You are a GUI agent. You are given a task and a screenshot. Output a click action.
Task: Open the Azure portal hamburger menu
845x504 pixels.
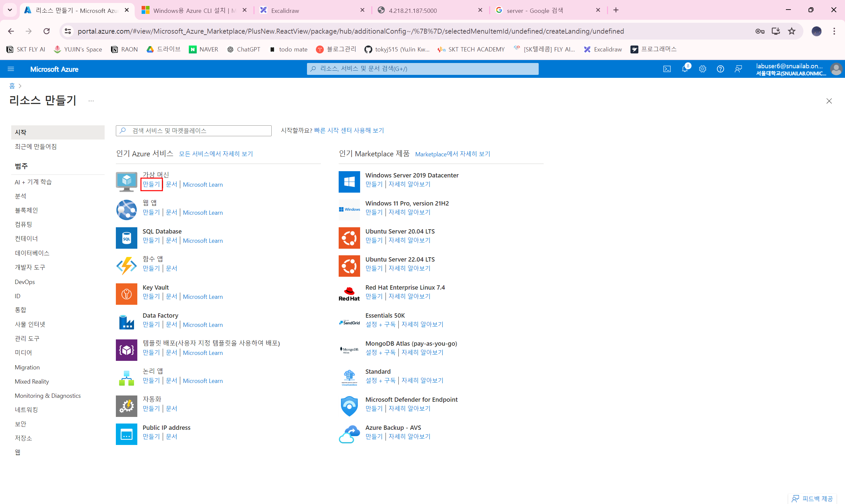coord(11,69)
